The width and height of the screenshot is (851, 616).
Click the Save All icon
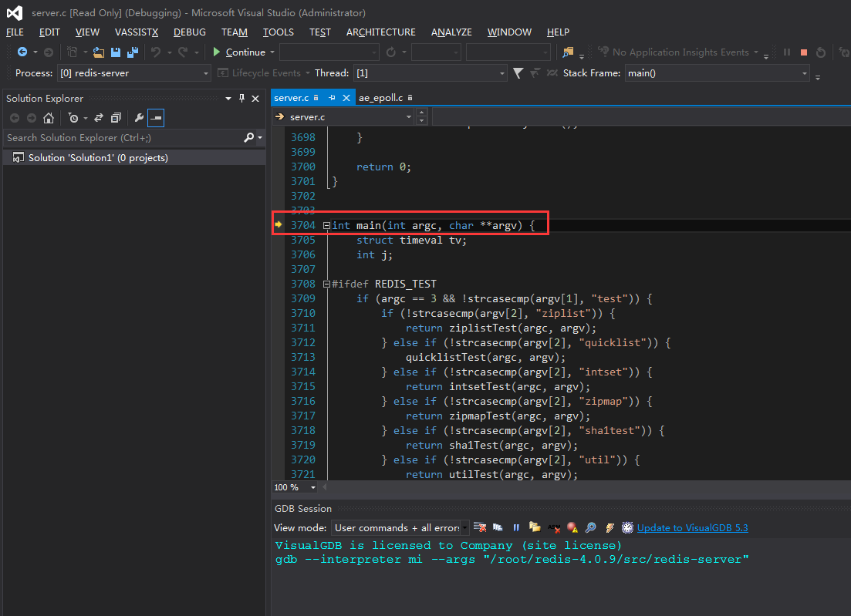[133, 52]
